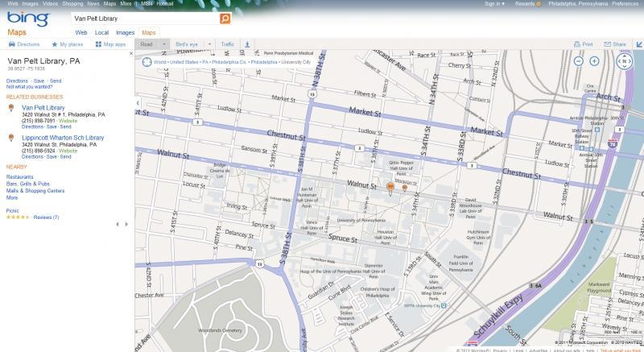The image size is (644, 352).
Task: Click the pin beside Lippincott Wharton Sch Library
Action: click(x=11, y=138)
